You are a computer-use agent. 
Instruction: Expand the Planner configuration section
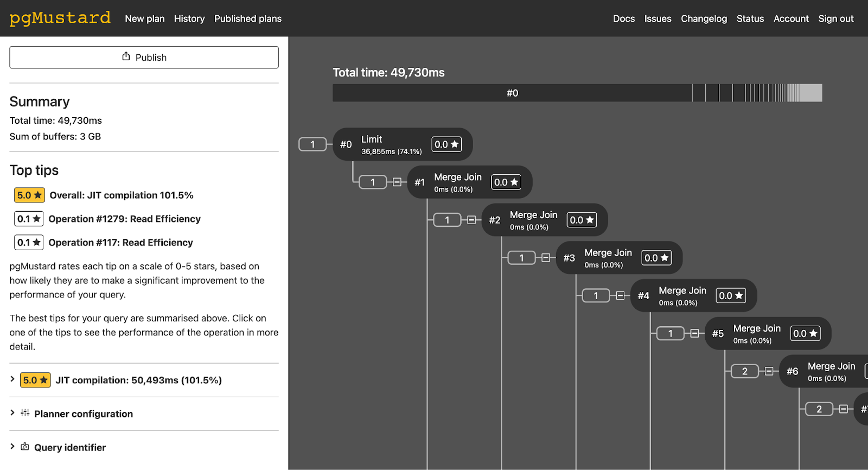point(12,413)
